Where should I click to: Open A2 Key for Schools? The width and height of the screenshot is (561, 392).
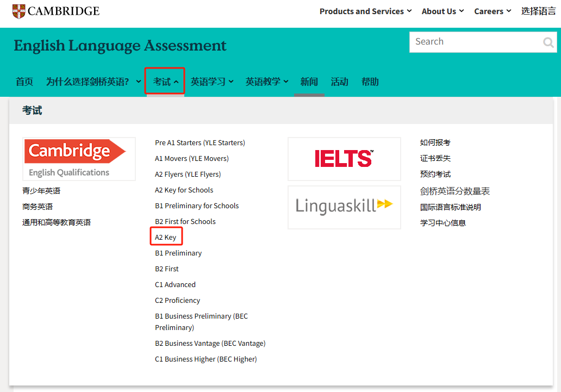point(184,190)
